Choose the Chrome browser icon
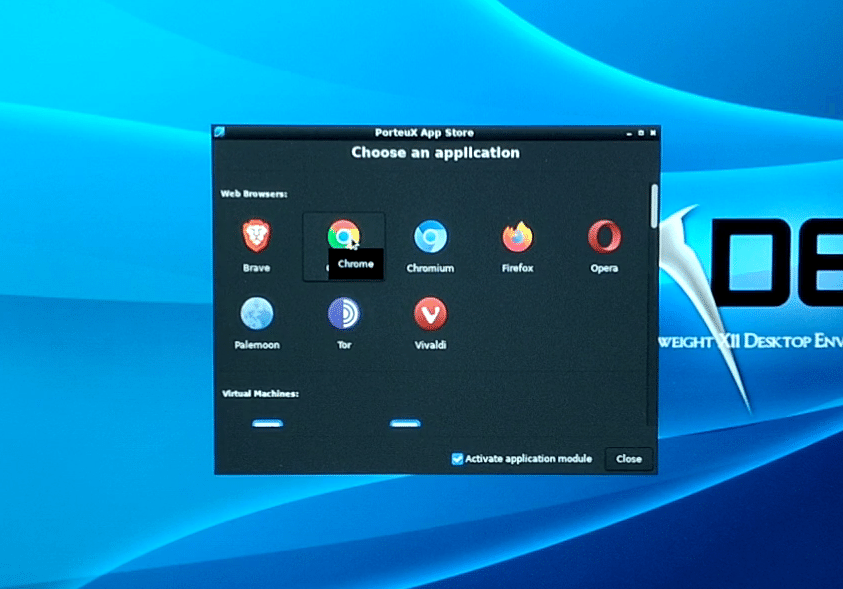The image size is (843, 589). click(344, 235)
